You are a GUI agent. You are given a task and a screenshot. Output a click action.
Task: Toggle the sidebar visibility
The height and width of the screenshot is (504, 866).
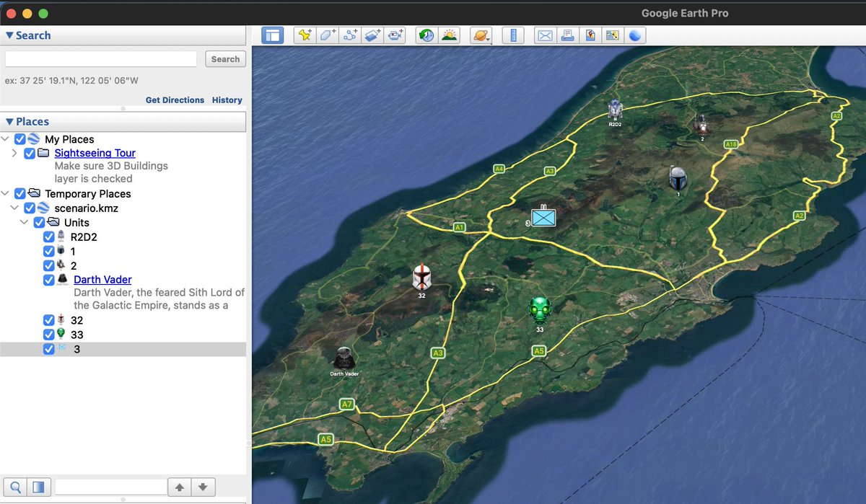(272, 35)
